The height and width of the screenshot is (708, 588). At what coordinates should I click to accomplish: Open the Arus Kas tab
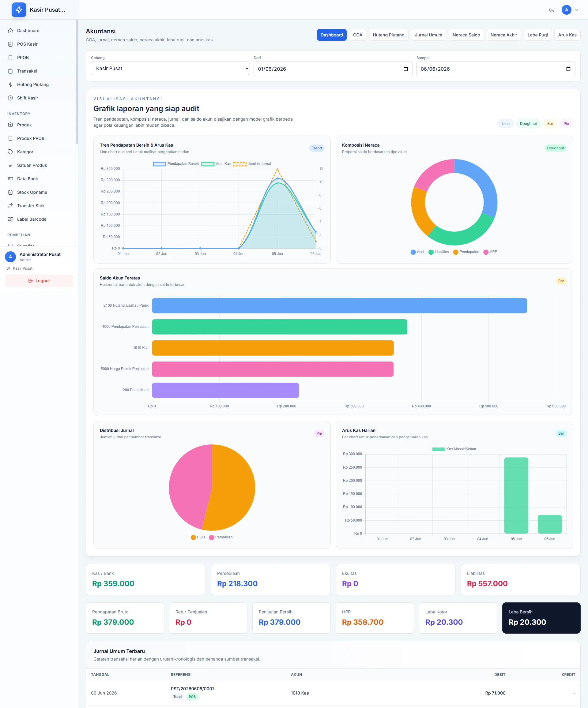pyautogui.click(x=567, y=35)
